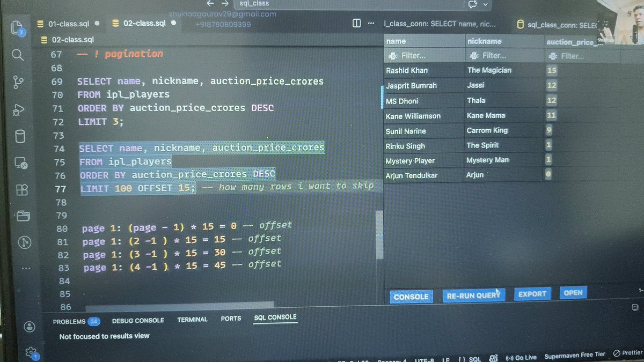Open the Copilot chat icon in title bar
Image resolution: width=644 pixels, height=362 pixels.
[473, 4]
